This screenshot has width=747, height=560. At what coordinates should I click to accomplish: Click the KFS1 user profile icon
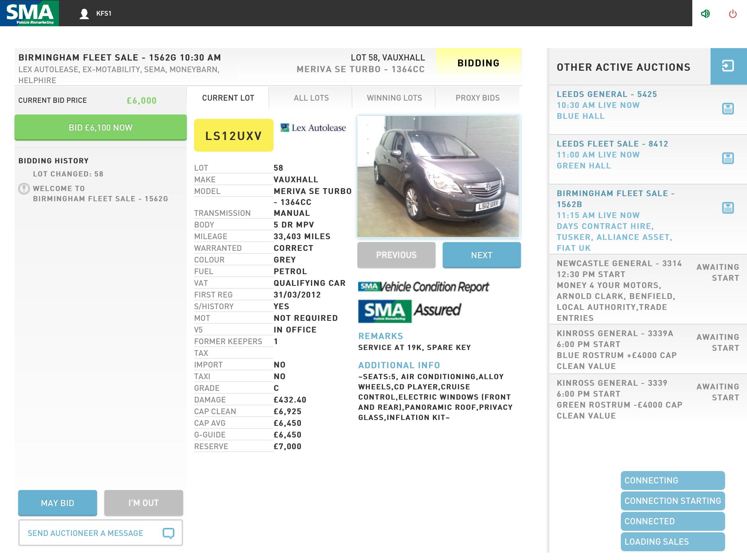(x=84, y=14)
